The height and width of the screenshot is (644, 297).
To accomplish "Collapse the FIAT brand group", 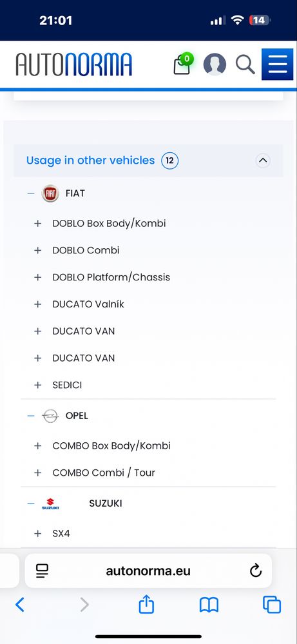I will [x=31, y=193].
